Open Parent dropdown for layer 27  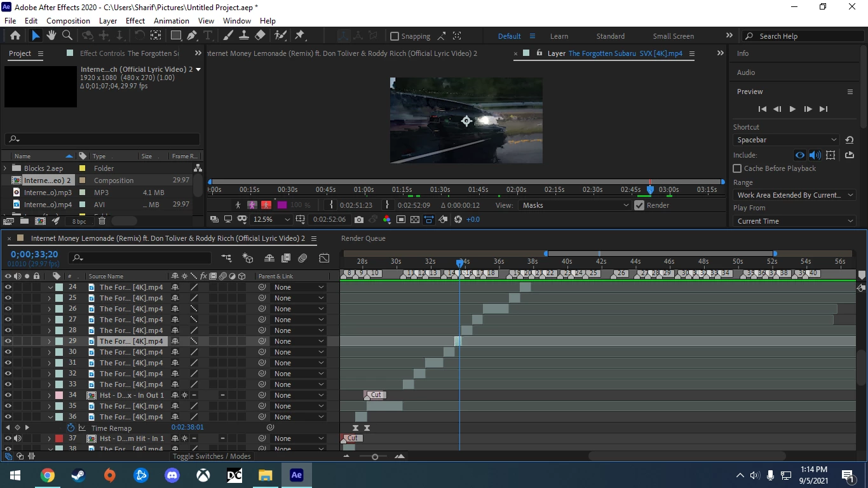[x=299, y=320]
